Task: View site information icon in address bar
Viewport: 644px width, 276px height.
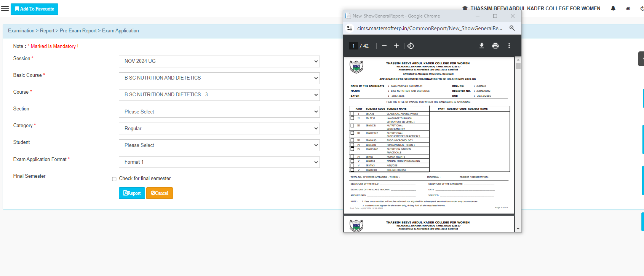Action: coord(350,28)
